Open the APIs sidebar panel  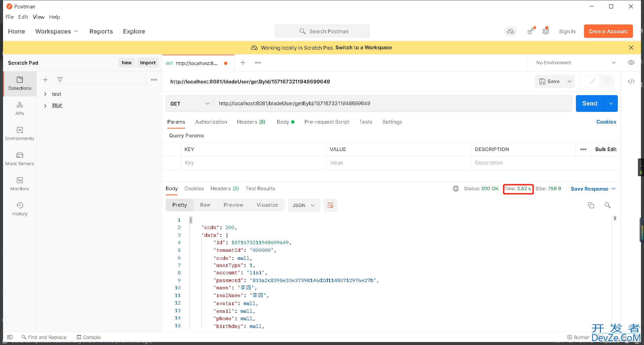(x=20, y=109)
